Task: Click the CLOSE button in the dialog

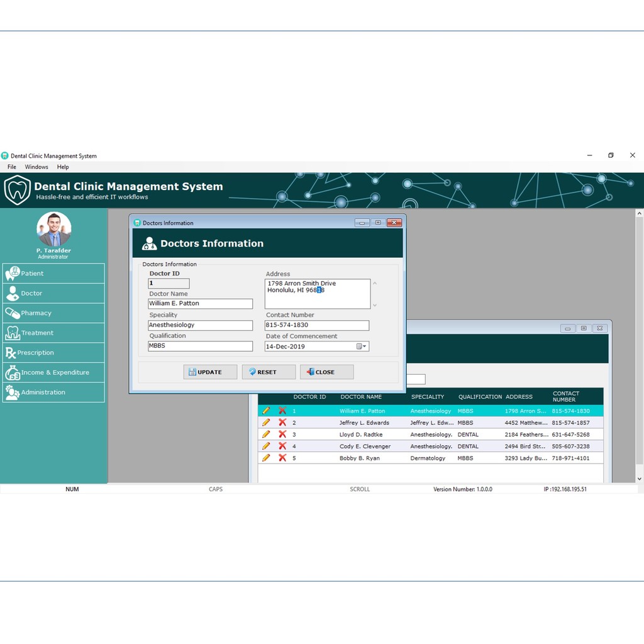Action: tap(327, 372)
